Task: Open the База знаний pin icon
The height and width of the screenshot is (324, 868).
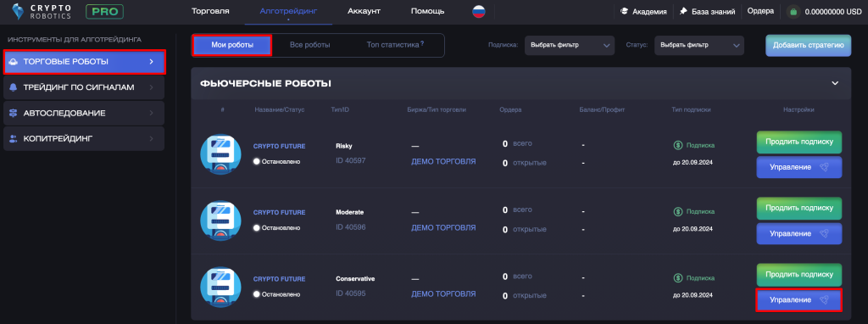Action: 684,11
